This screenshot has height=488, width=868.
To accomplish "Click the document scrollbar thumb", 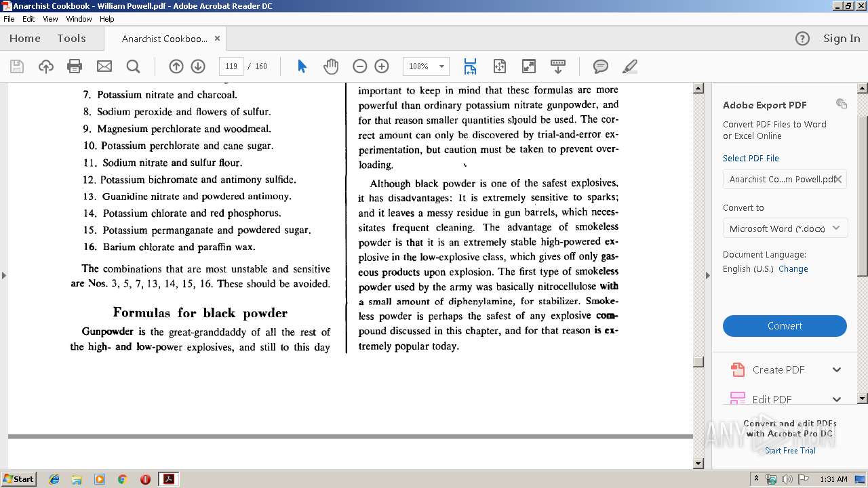I will (x=698, y=362).
